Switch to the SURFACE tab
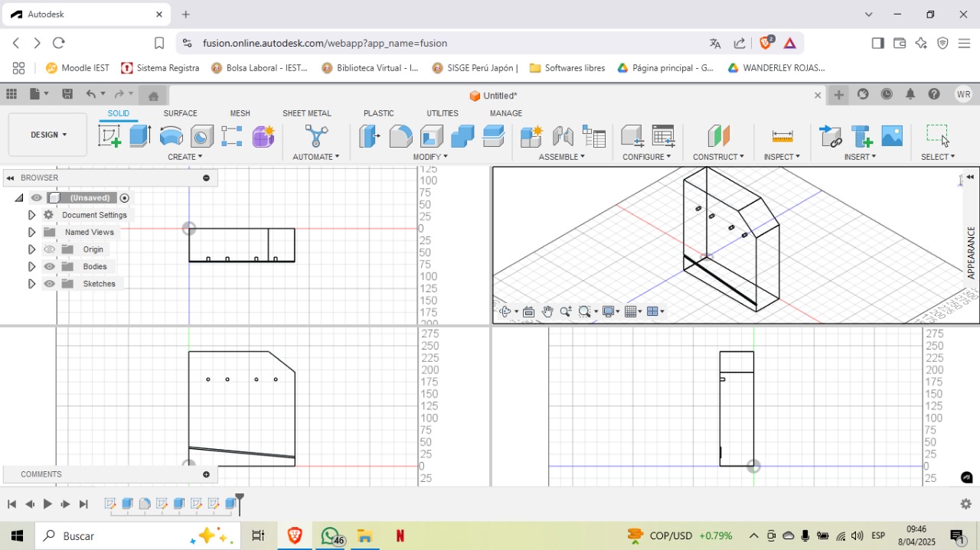This screenshot has height=550, width=980. [180, 113]
